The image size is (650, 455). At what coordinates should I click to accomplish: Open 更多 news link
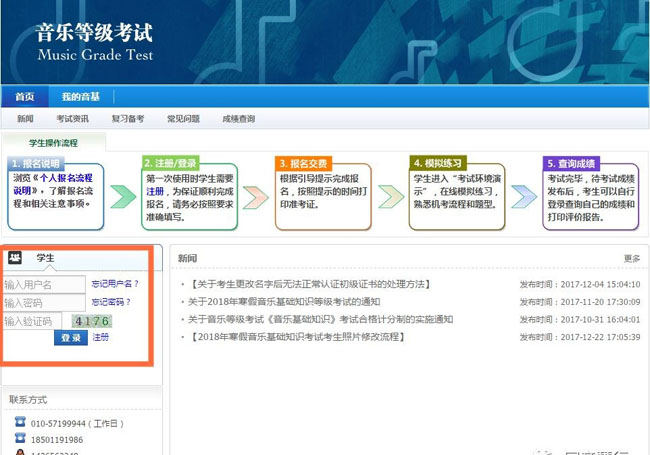tap(632, 259)
